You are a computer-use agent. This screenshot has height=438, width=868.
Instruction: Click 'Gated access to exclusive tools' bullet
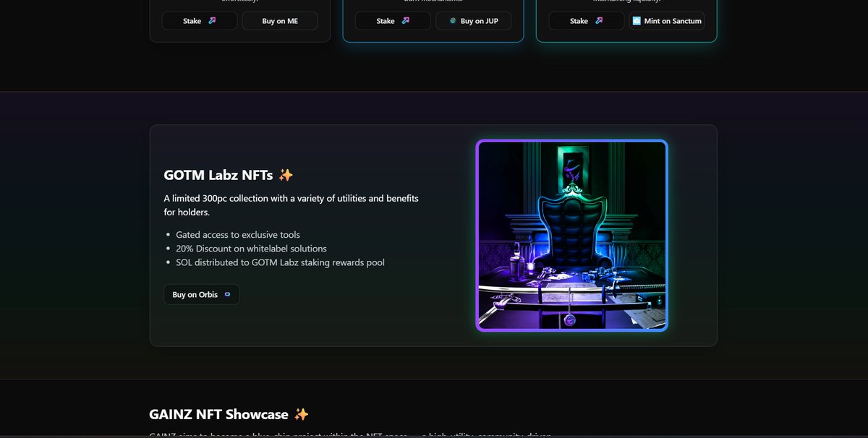238,235
